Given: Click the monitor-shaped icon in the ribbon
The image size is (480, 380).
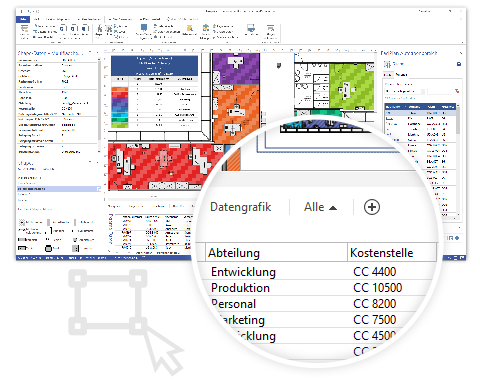Looking at the screenshot, I should [x=251, y=29].
